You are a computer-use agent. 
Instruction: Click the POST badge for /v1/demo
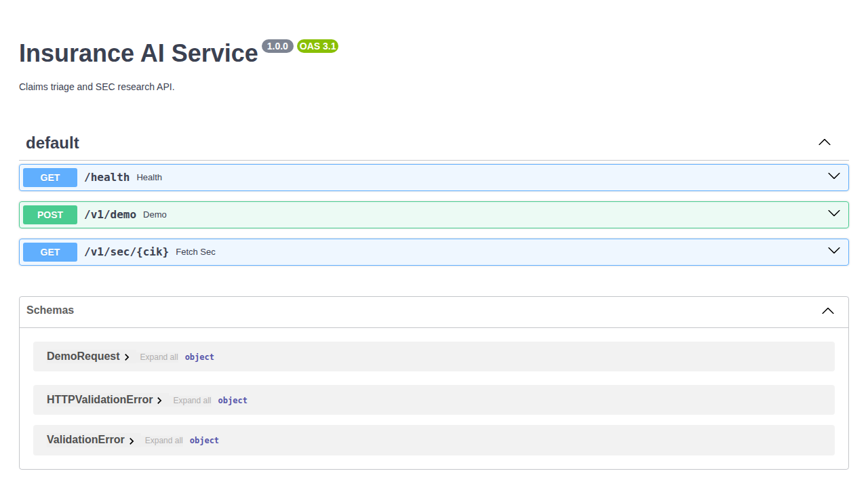tap(50, 215)
